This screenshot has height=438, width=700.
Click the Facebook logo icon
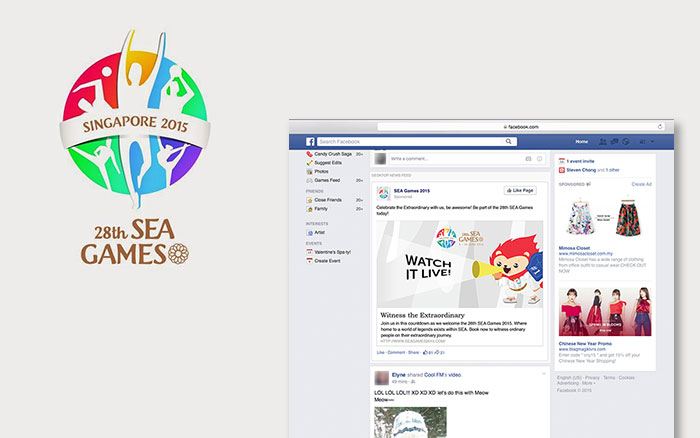click(311, 142)
